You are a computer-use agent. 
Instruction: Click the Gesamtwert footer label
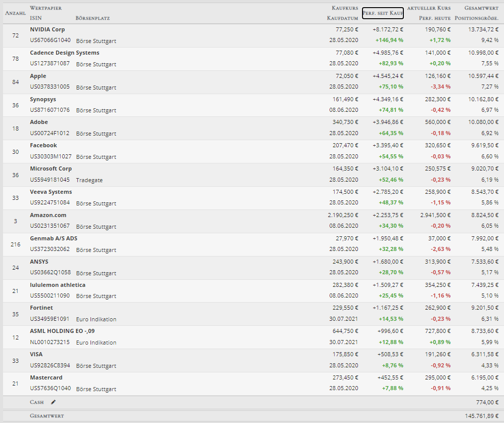pyautogui.click(x=47, y=415)
